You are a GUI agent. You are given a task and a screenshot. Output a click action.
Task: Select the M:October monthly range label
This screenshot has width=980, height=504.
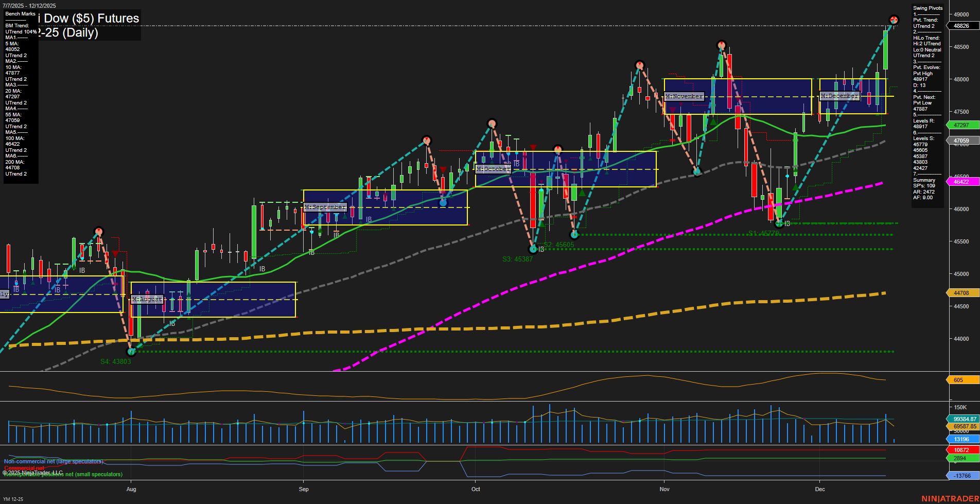coord(494,168)
